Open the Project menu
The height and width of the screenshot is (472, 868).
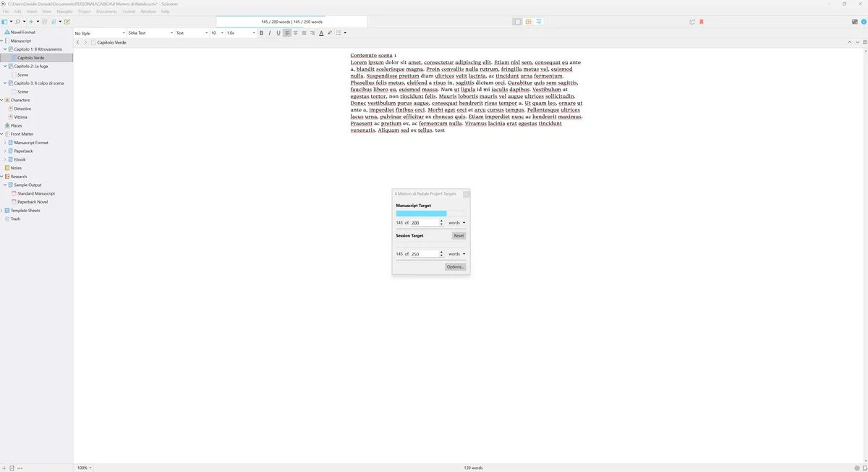[x=85, y=12]
